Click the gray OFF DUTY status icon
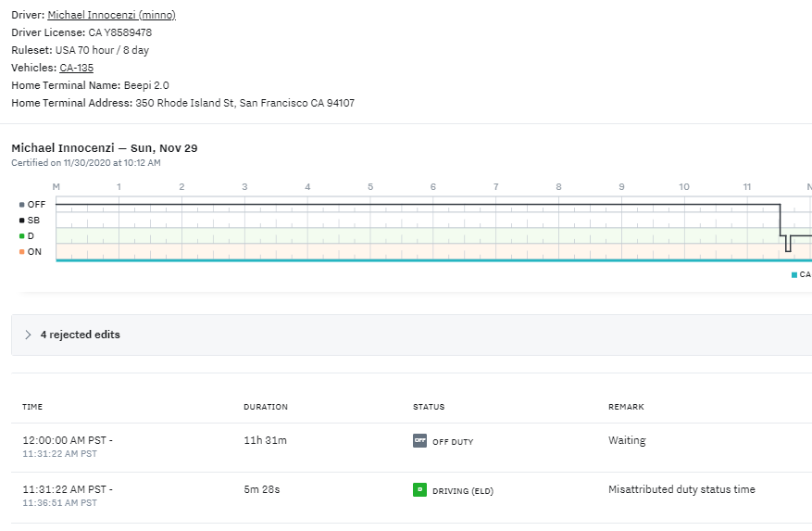This screenshot has height=531, width=812. point(419,441)
